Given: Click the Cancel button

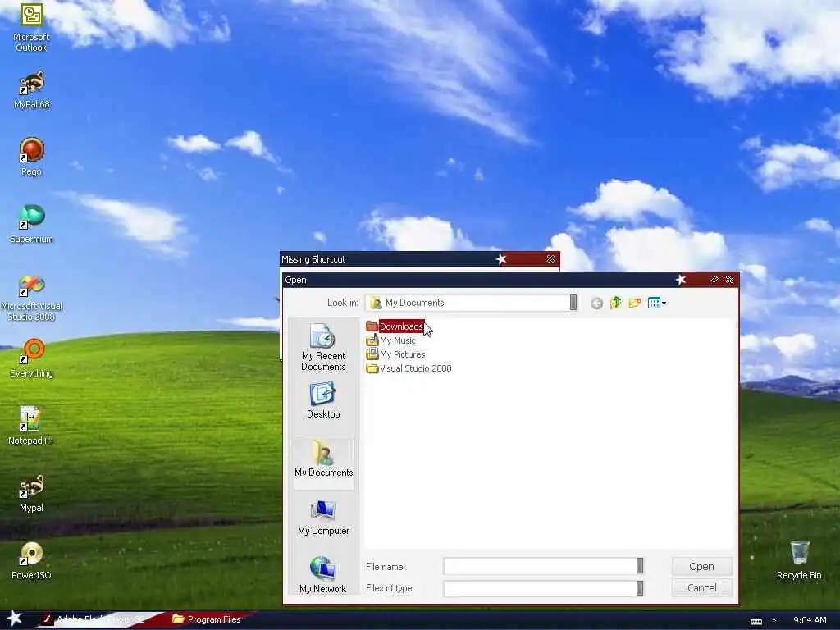Looking at the screenshot, I should (702, 587).
